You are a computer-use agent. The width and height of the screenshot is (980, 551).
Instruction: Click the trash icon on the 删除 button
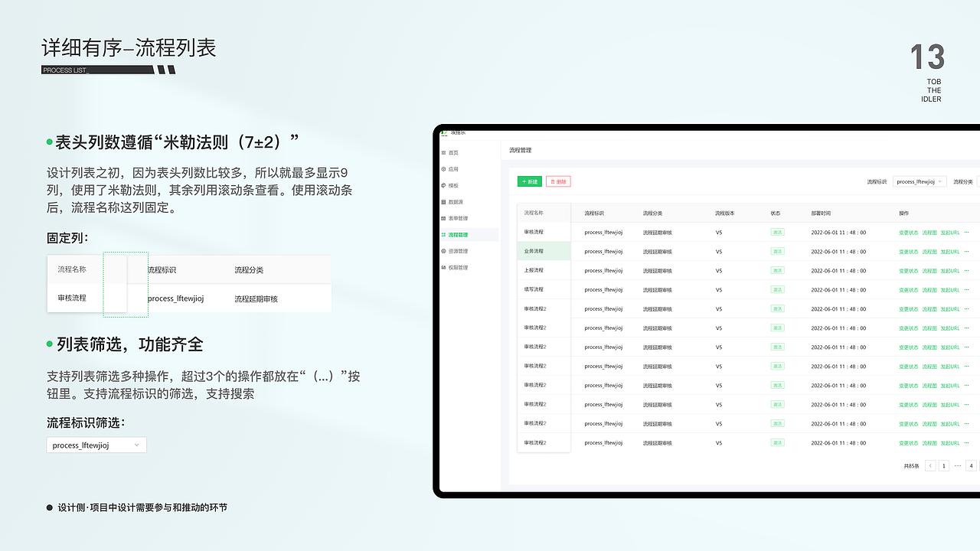click(552, 181)
